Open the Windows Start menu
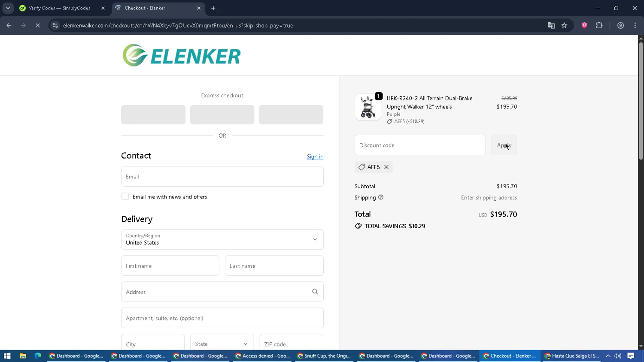The width and height of the screenshot is (644, 362). point(7,356)
